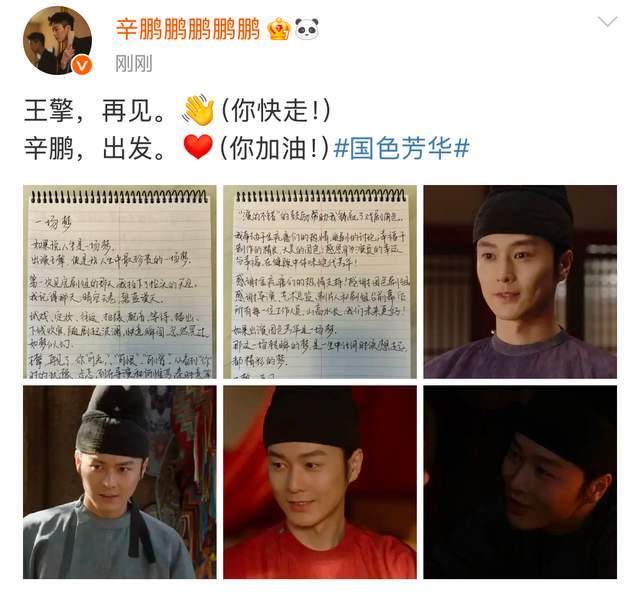Viewport: 640px width, 595px height.
Task: Click the orange verified V badge
Action: 82,65
